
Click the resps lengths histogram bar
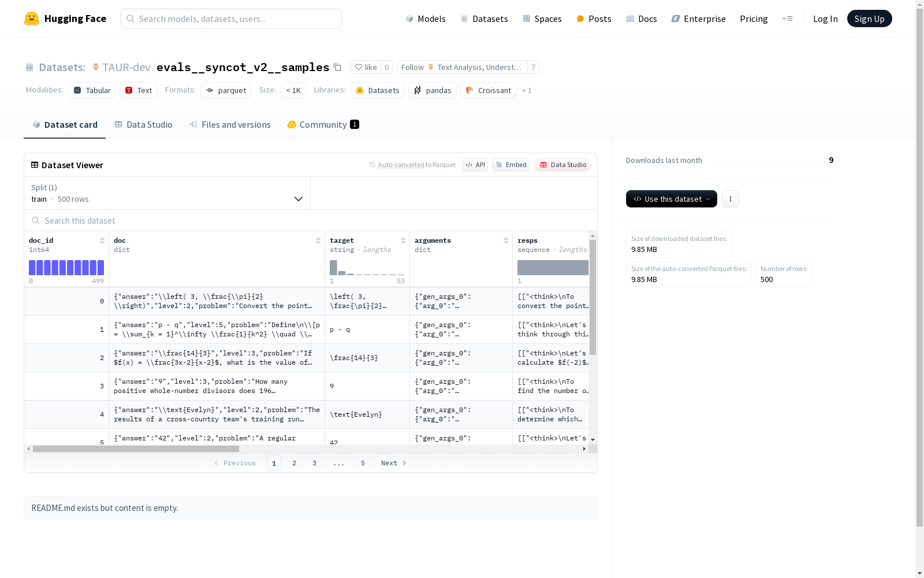(x=553, y=268)
